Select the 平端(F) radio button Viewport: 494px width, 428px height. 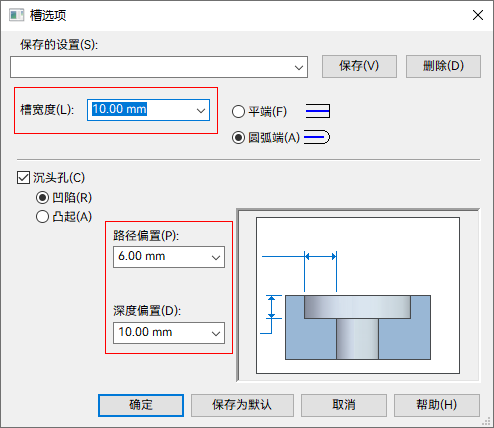(x=238, y=111)
